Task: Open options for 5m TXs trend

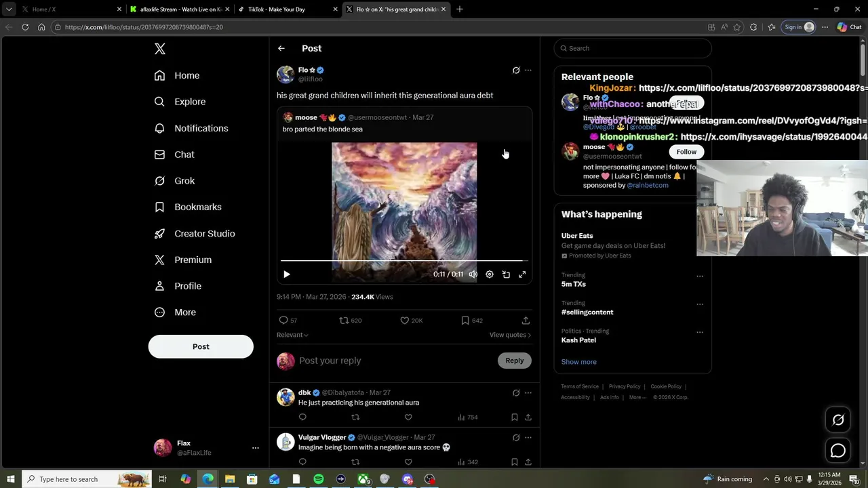Action: tap(700, 276)
